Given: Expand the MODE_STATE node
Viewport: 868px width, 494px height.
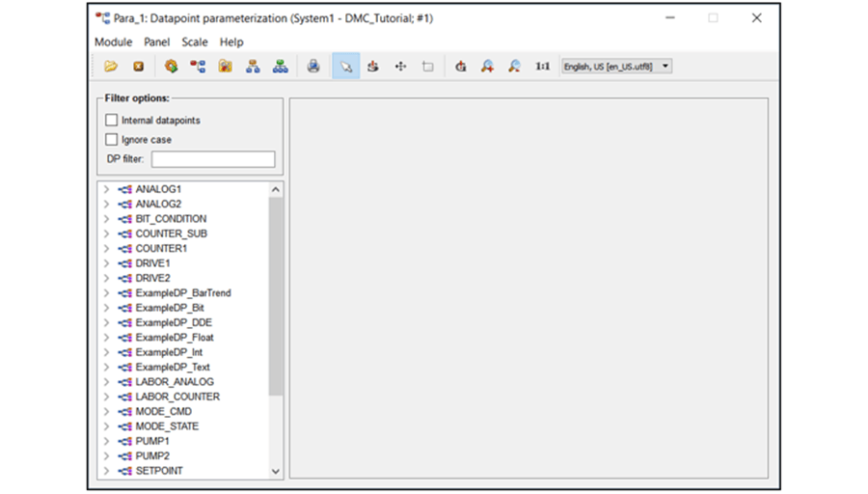Looking at the screenshot, I should tap(106, 426).
